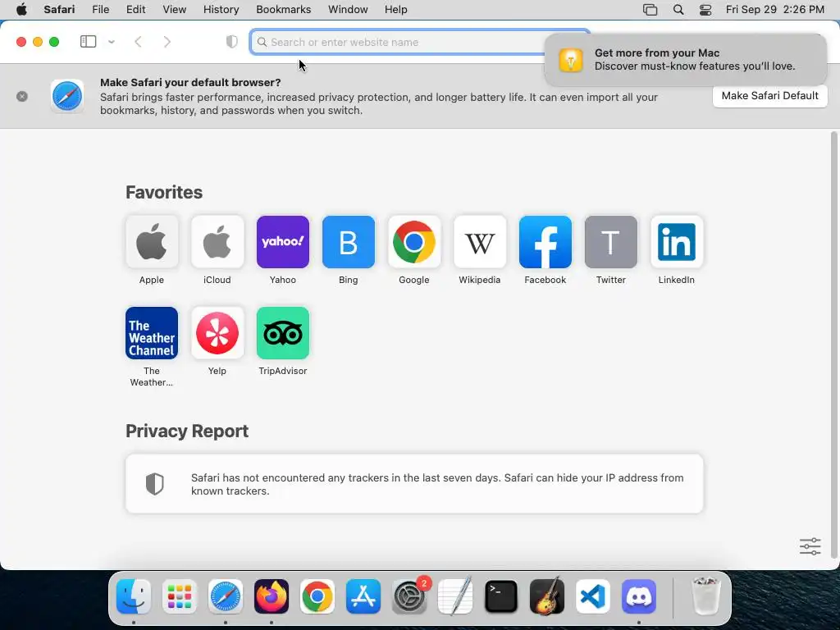Dismiss the default browser banner
840x630 pixels.
[x=22, y=97]
